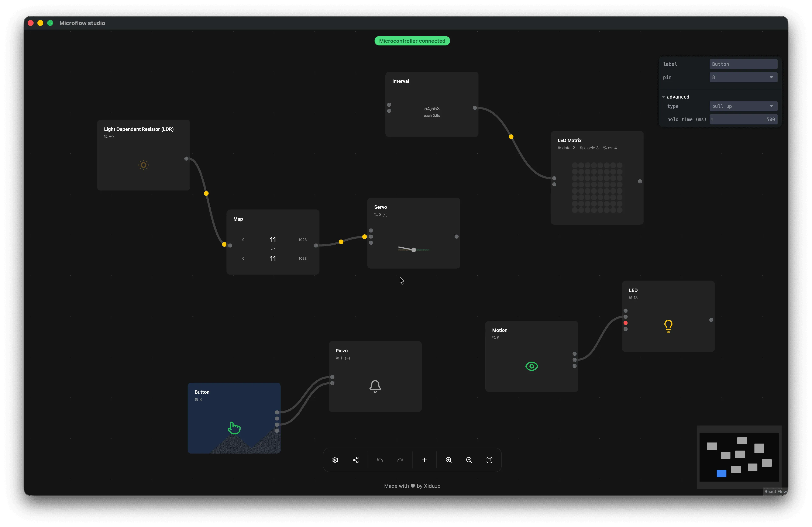Click the Xiduzo credit text
This screenshot has width=812, height=527.
pyautogui.click(x=432, y=486)
